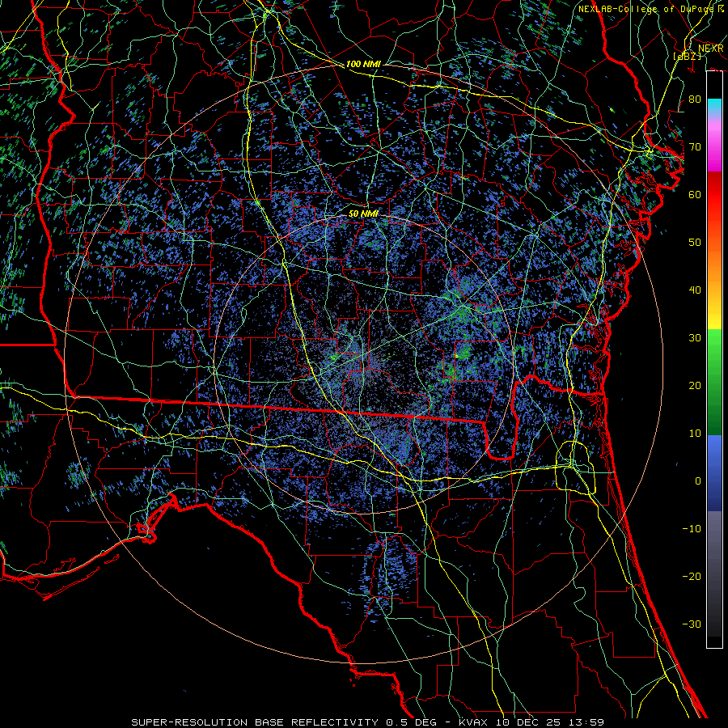
Task: Click the 10 dBZ value on the scale
Action: coord(695,434)
